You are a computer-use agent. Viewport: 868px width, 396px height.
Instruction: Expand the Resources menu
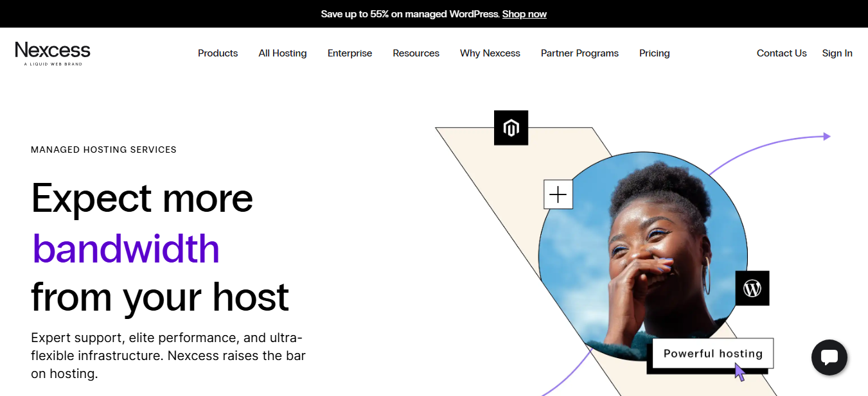(416, 53)
